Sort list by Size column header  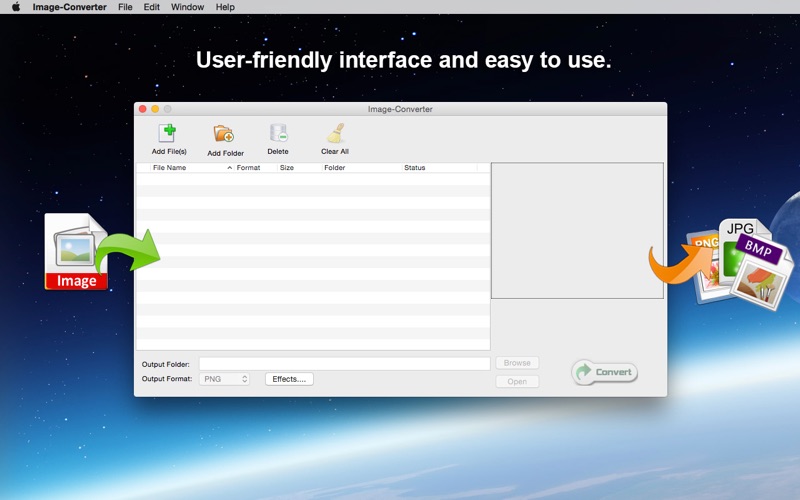(x=299, y=167)
